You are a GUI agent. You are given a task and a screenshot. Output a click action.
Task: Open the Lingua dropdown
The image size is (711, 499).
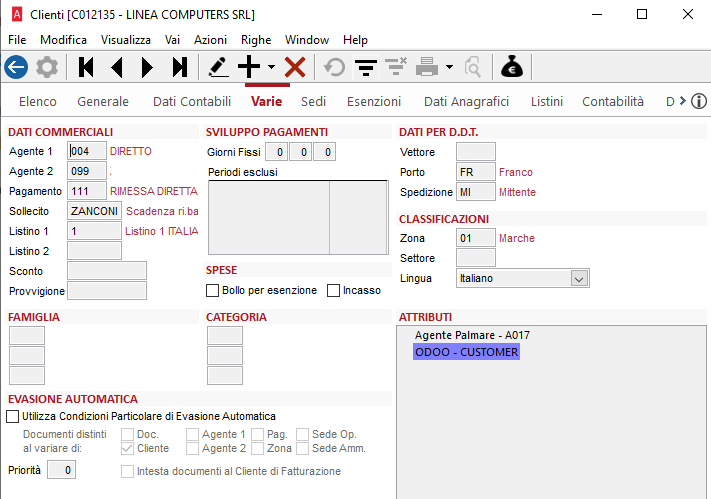coord(578,279)
